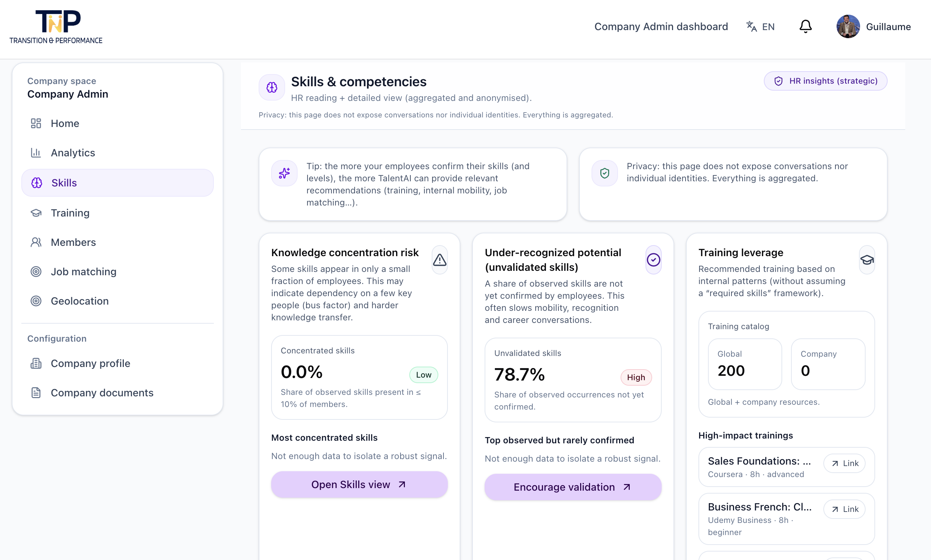Click the Skills brain icon in sidebar
The width and height of the screenshot is (931, 560).
[37, 183]
